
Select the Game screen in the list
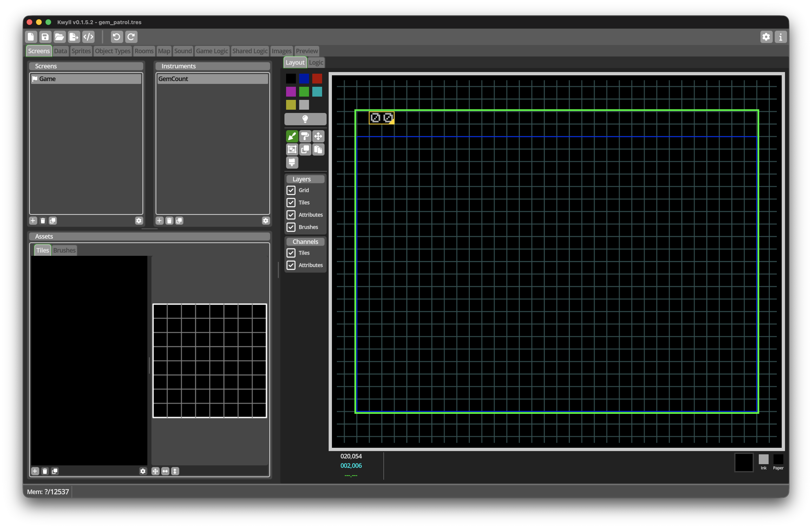click(x=86, y=79)
